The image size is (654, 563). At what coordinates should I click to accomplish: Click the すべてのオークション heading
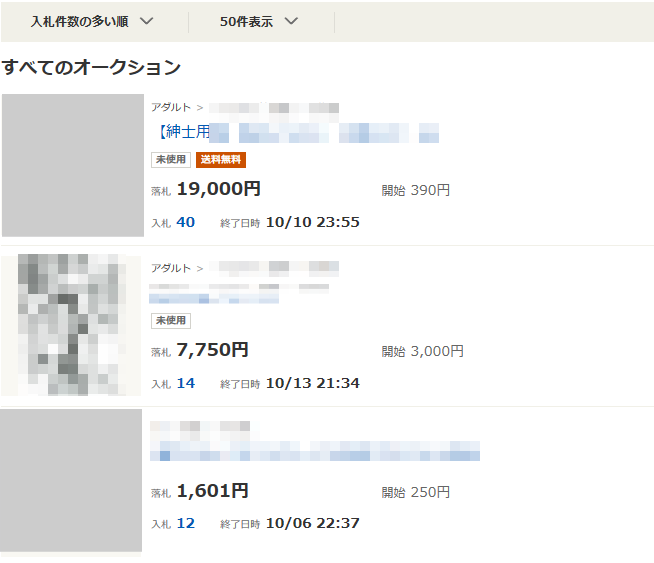pyautogui.click(x=91, y=67)
